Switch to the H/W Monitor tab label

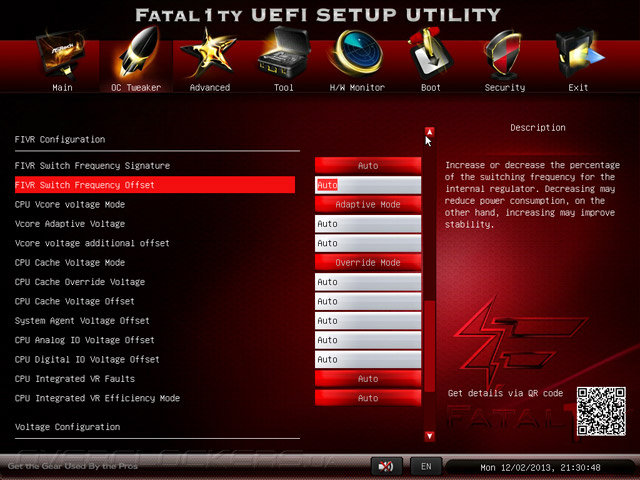coord(357,87)
